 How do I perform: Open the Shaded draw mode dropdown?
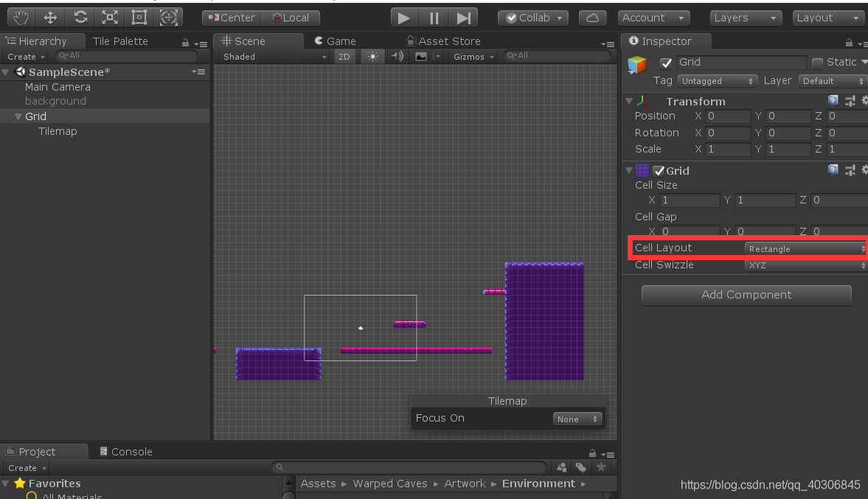[x=274, y=57]
